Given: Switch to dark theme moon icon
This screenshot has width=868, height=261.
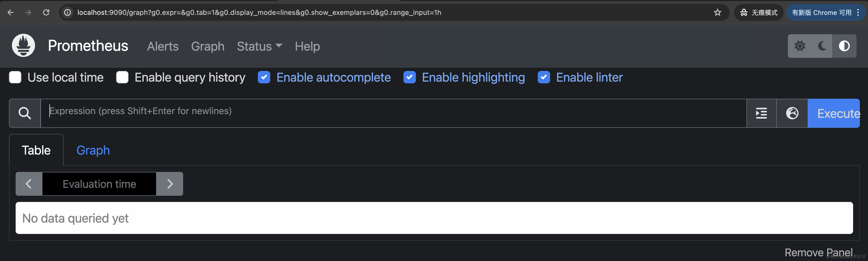Looking at the screenshot, I should pyautogui.click(x=822, y=46).
